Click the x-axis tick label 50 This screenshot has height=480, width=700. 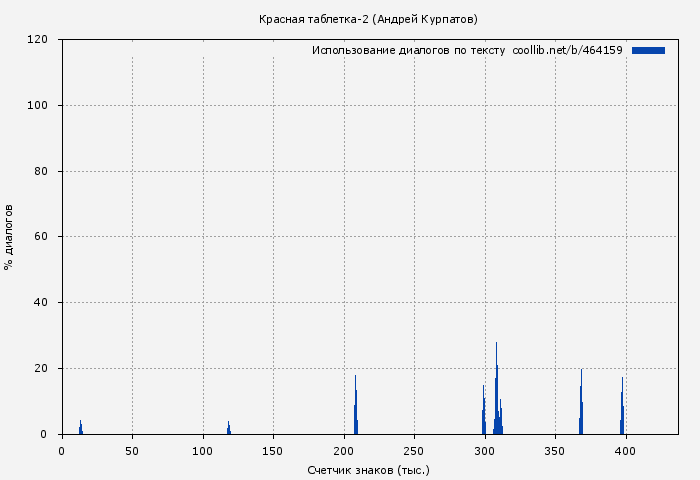pos(132,451)
